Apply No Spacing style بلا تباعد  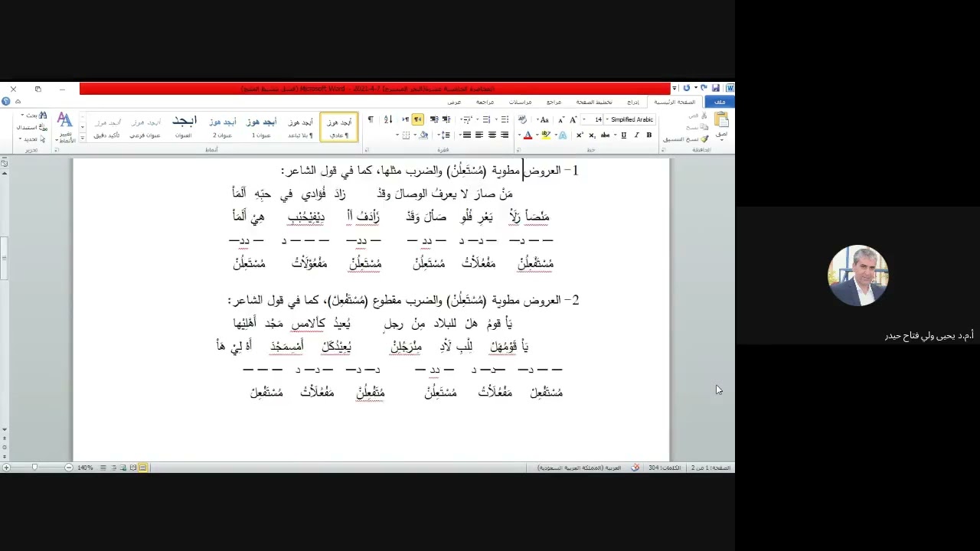click(x=300, y=127)
